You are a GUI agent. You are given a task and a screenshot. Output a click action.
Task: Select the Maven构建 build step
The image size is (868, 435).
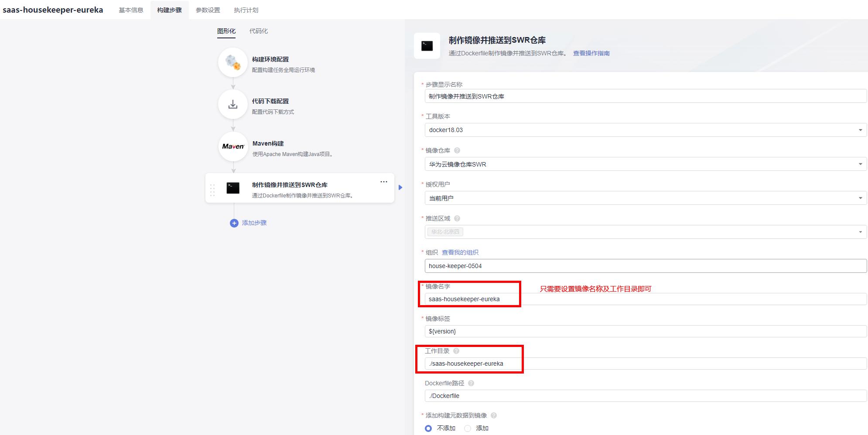[233, 146]
